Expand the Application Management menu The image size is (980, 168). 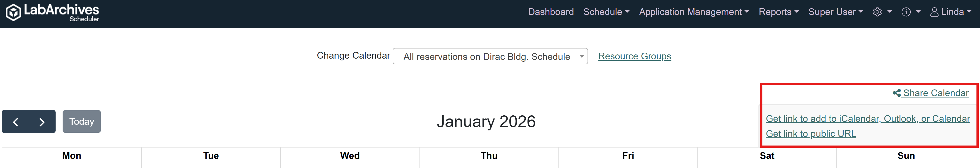[694, 12]
